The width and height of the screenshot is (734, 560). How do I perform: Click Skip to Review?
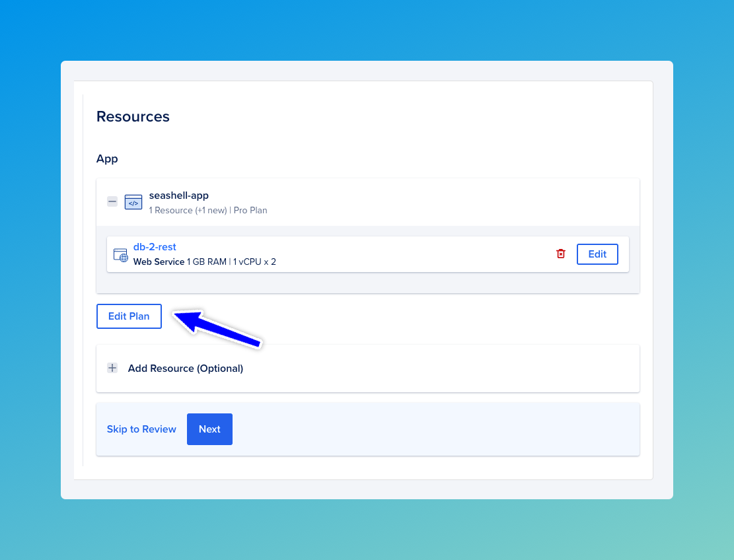click(x=141, y=429)
